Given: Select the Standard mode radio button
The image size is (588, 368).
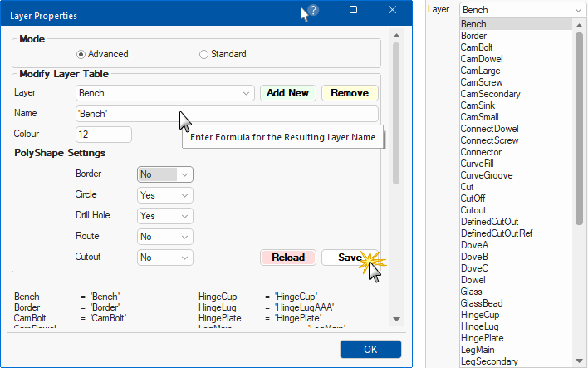Looking at the screenshot, I should coord(204,54).
